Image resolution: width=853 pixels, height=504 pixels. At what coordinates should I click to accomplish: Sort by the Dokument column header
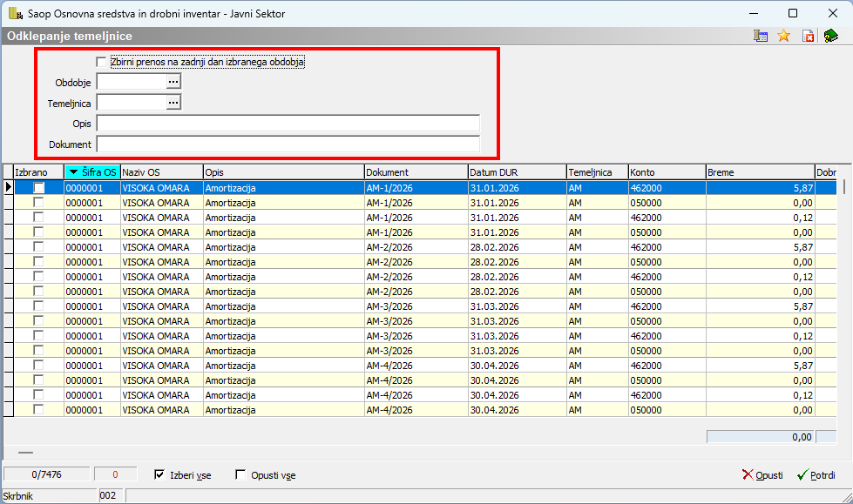click(415, 172)
